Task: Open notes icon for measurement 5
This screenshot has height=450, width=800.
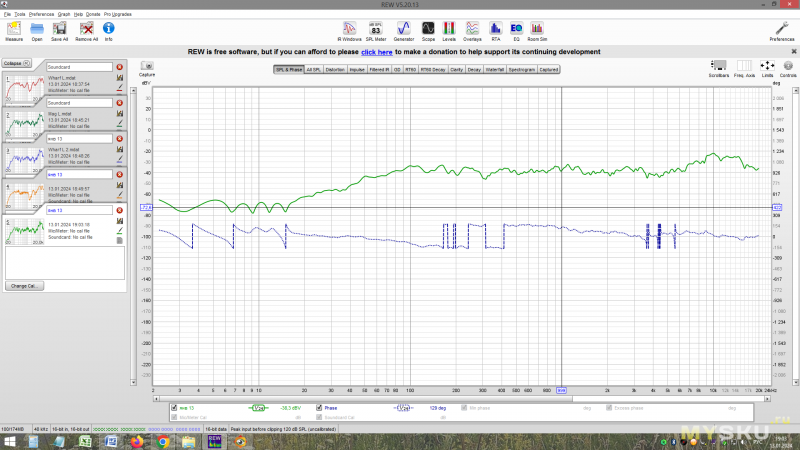Action: tap(120, 240)
